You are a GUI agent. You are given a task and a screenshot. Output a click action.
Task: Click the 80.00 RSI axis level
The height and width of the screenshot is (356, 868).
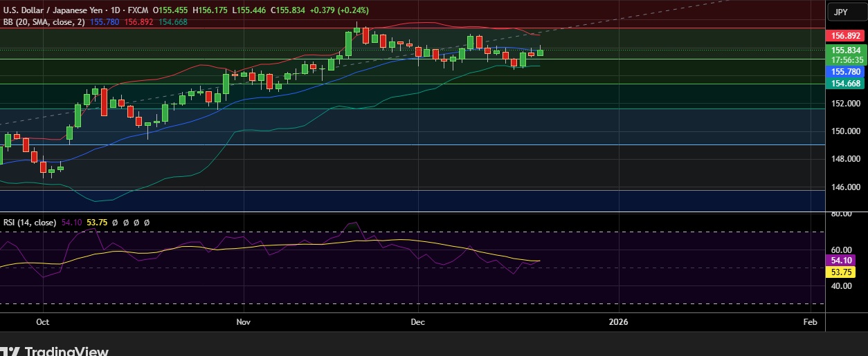pyautogui.click(x=841, y=214)
